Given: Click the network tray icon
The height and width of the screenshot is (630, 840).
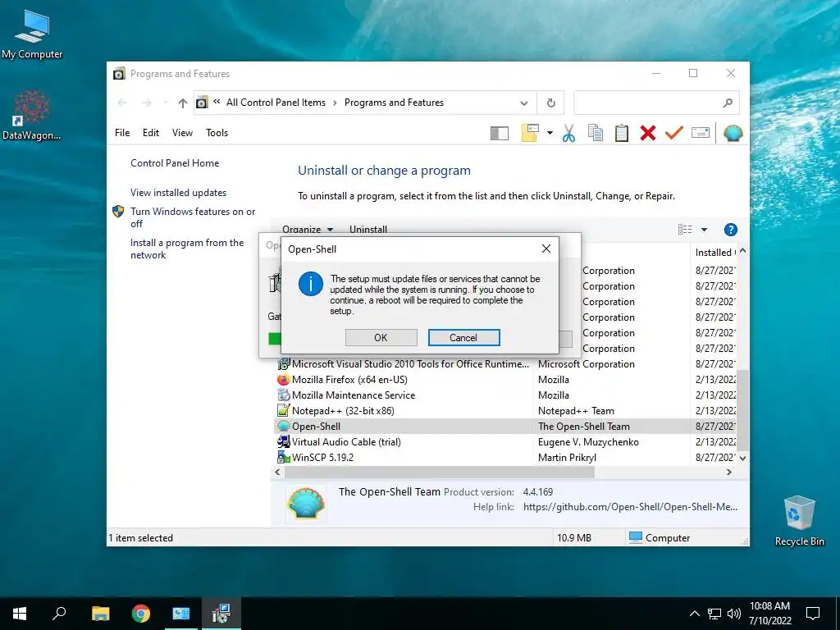Looking at the screenshot, I should tap(714, 614).
